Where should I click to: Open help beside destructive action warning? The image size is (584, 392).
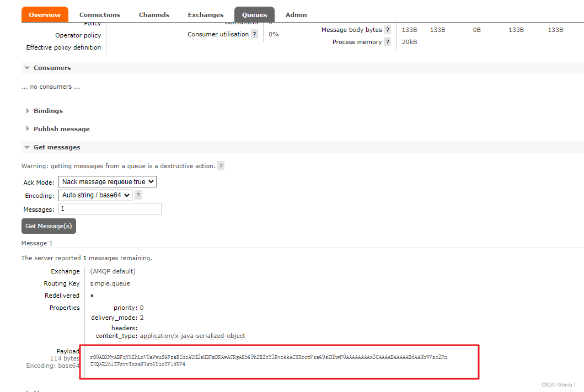point(221,166)
